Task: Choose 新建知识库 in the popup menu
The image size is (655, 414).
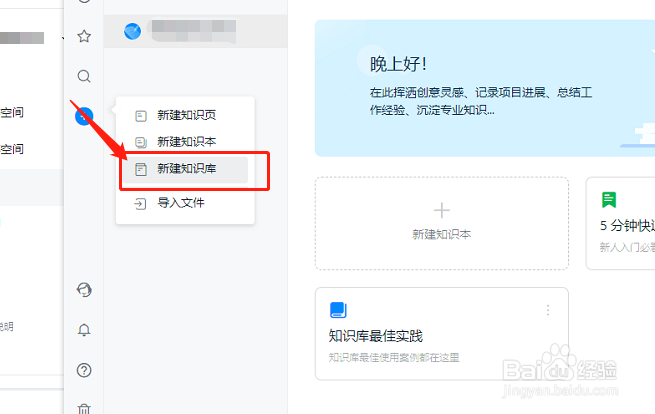Action: point(186,170)
